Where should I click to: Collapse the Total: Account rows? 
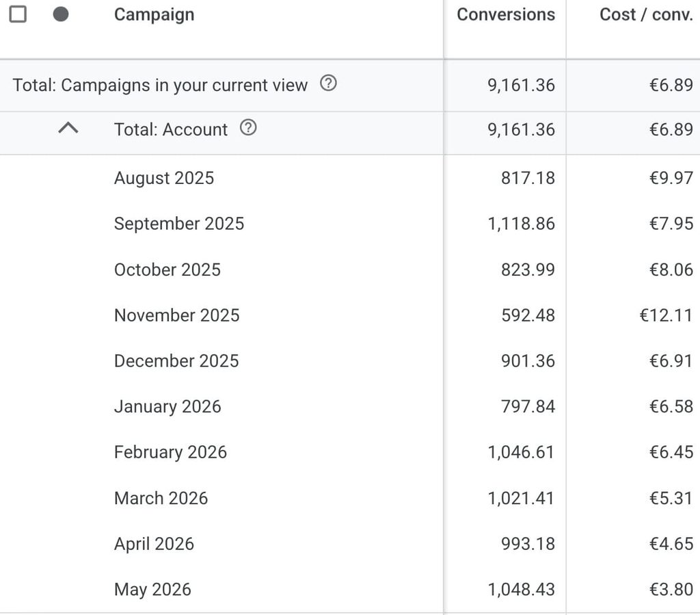[68, 129]
